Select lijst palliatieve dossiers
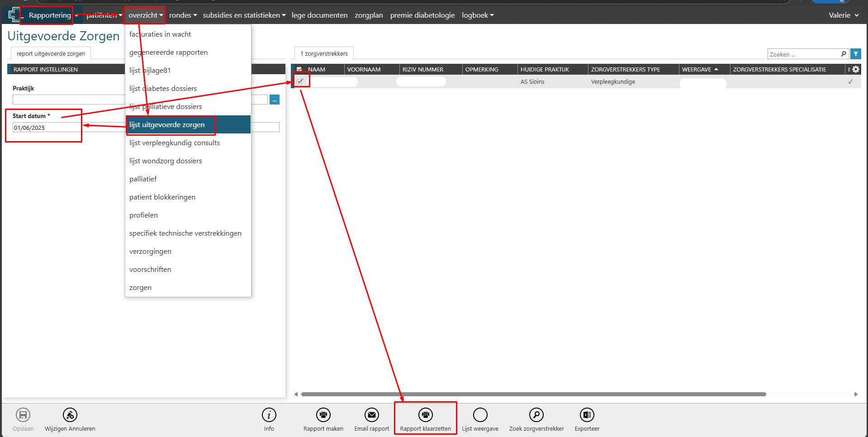 click(188, 107)
